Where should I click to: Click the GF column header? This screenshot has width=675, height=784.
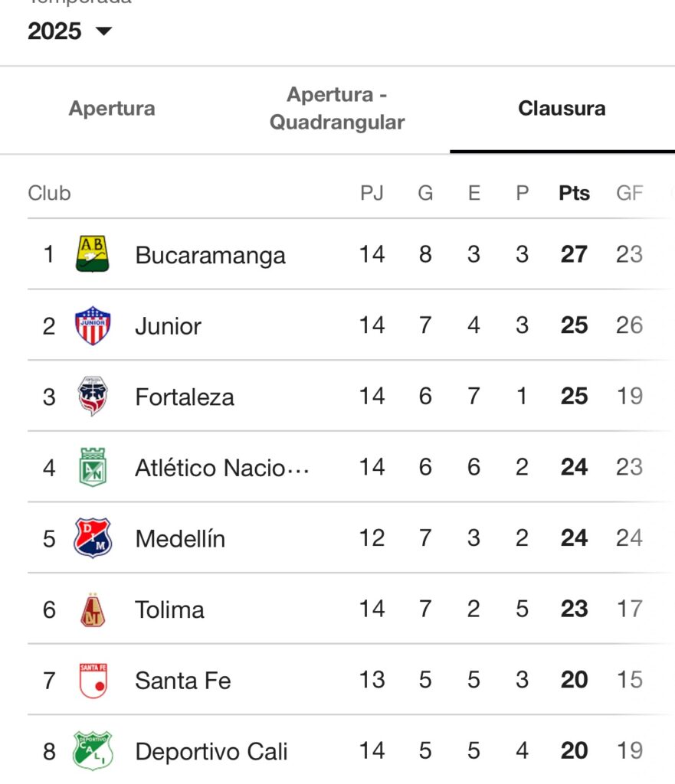pos(629,193)
